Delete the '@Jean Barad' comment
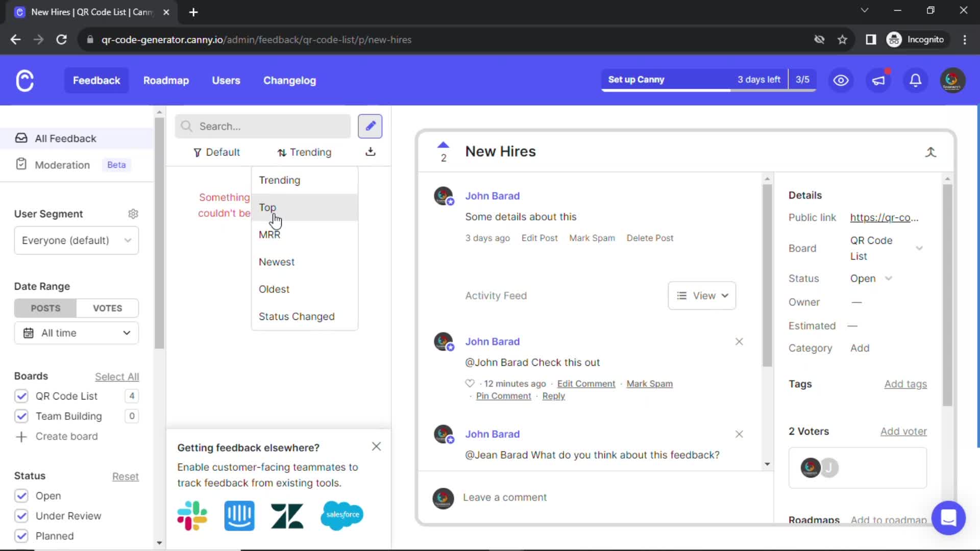This screenshot has width=980, height=551. (x=739, y=434)
